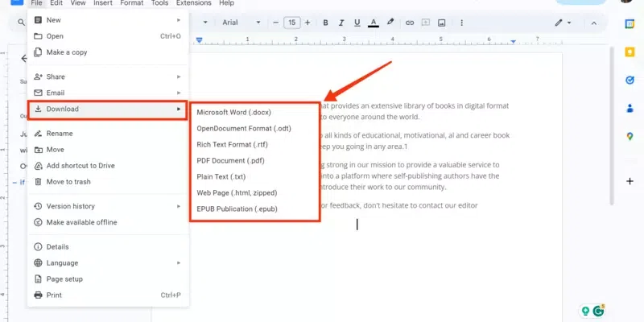Expand the Email submenu
The height and width of the screenshot is (322, 644).
coord(108,93)
